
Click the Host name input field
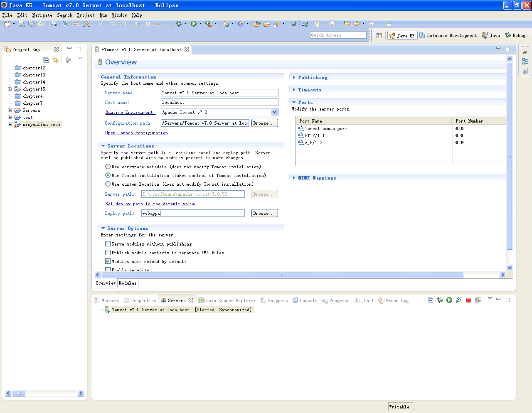[x=219, y=102]
